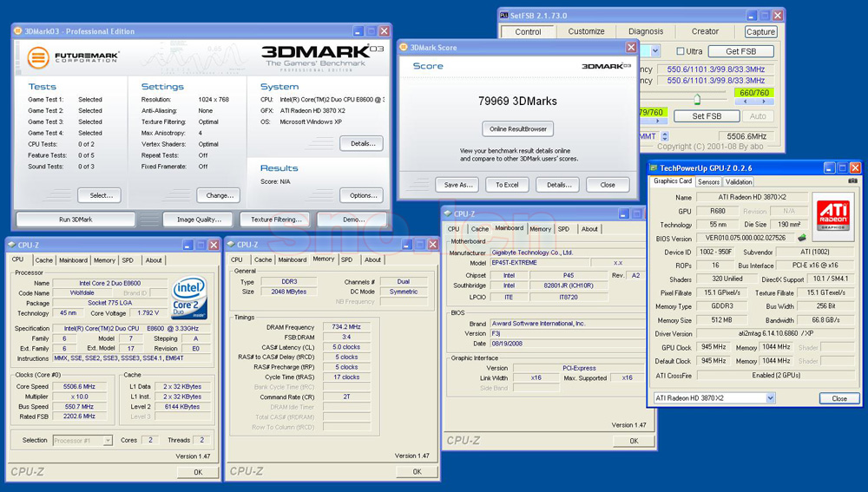This screenshot has width=868, height=492.
Task: Open About tab in the CPU-Z mainboard window
Action: point(589,229)
